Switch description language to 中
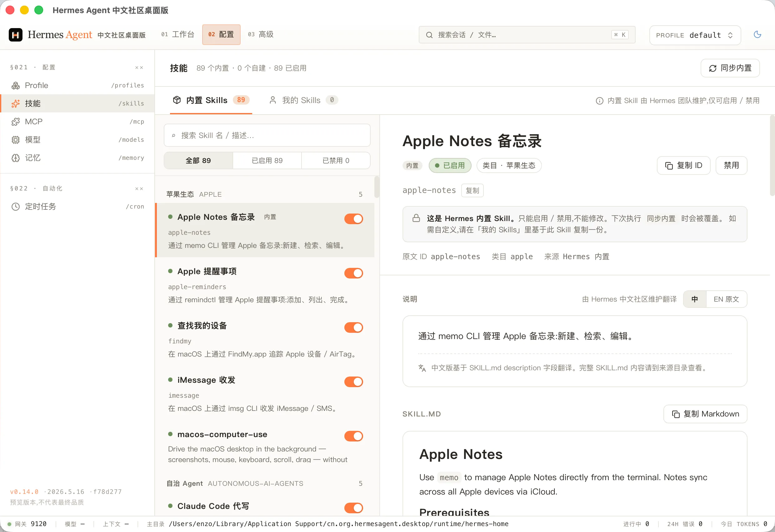The width and height of the screenshot is (775, 532). pyautogui.click(x=695, y=299)
